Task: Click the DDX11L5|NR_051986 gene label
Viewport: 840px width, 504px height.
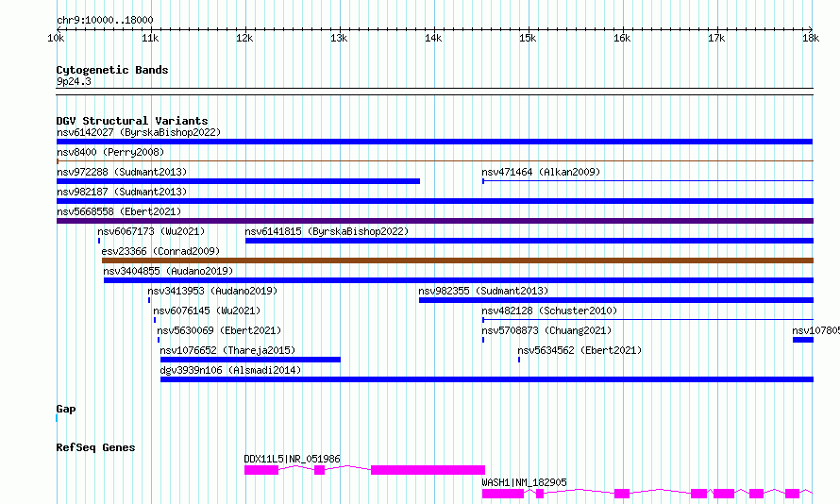Action: [x=292, y=459]
